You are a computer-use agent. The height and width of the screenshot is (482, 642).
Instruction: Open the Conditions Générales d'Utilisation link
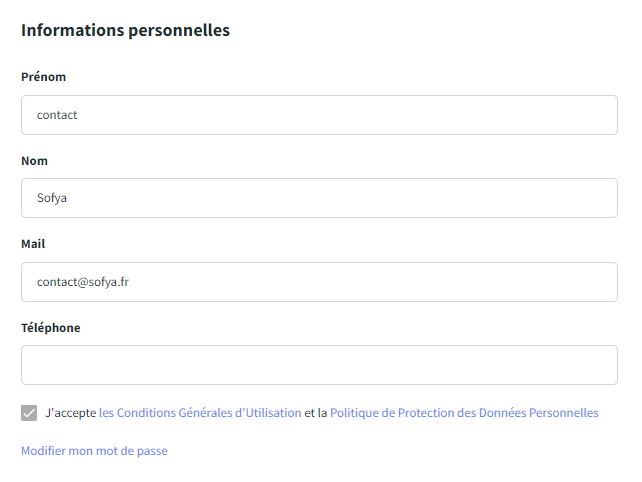point(200,413)
